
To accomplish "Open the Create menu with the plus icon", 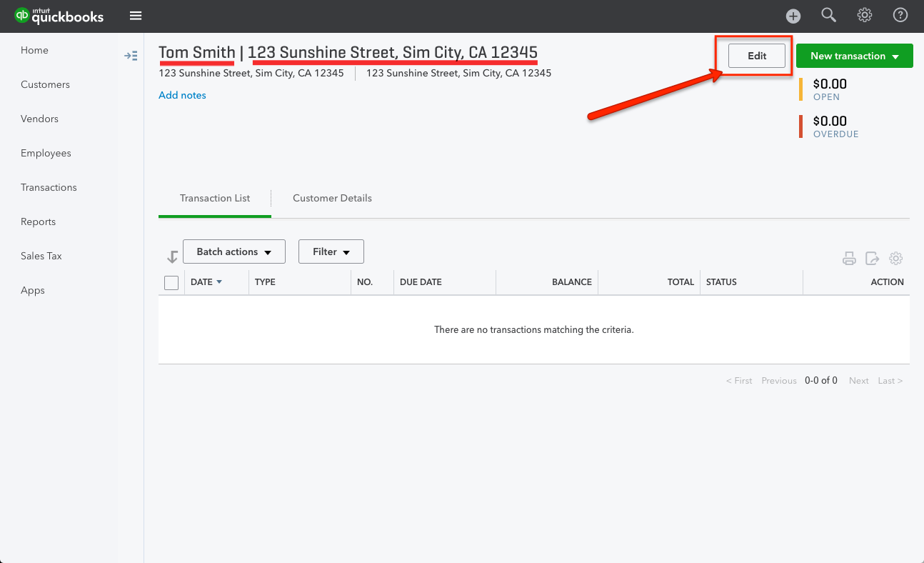I will tap(793, 15).
